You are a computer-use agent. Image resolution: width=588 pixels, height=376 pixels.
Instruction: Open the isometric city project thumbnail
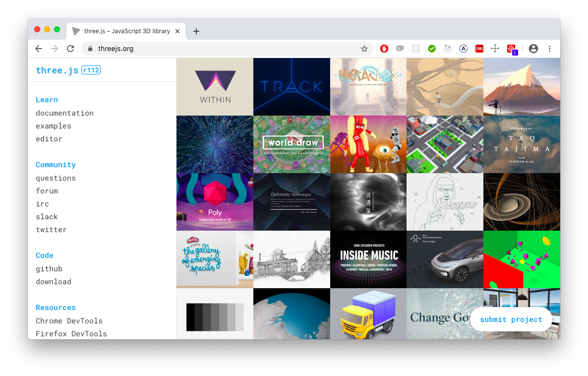pos(445,144)
